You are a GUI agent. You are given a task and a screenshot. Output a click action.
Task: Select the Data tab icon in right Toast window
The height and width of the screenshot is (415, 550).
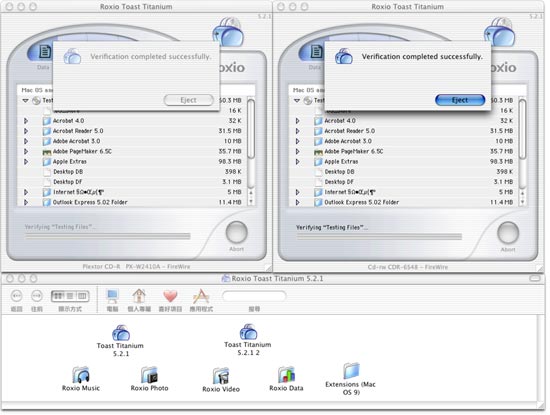316,52
